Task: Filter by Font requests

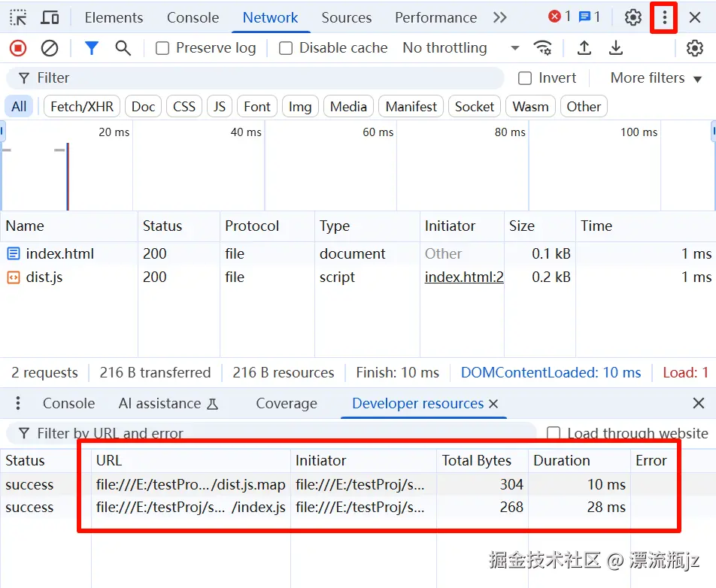Action: coord(257,106)
